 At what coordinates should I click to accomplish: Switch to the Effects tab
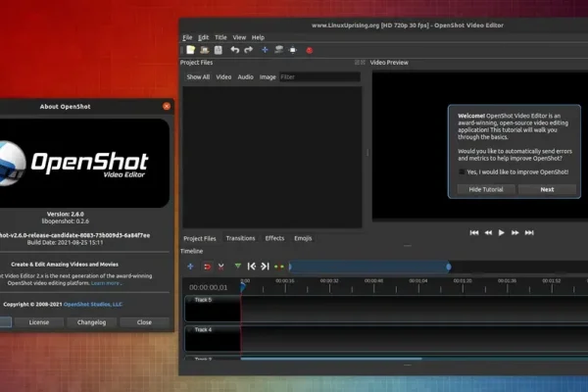tap(274, 238)
